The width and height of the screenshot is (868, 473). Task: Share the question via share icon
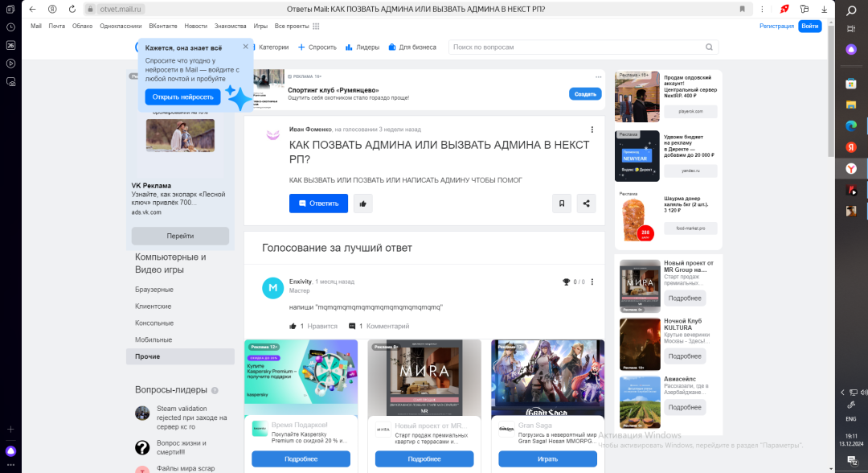pyautogui.click(x=586, y=204)
